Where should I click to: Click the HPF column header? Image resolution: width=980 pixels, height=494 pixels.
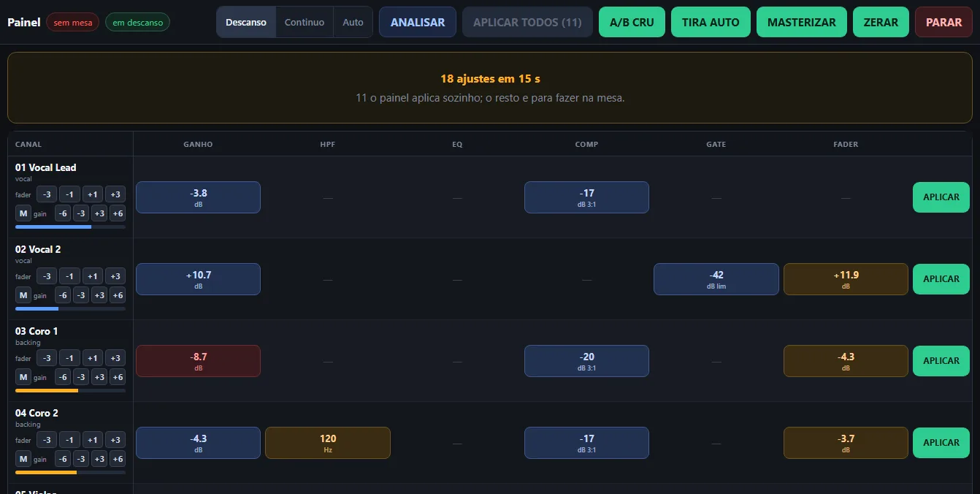pos(328,144)
